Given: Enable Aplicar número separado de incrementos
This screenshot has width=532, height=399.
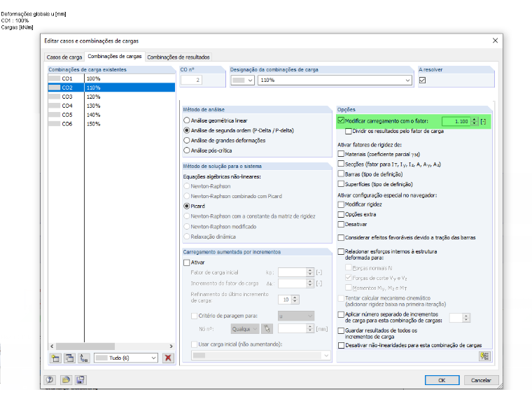Looking at the screenshot, I should pos(341,314).
